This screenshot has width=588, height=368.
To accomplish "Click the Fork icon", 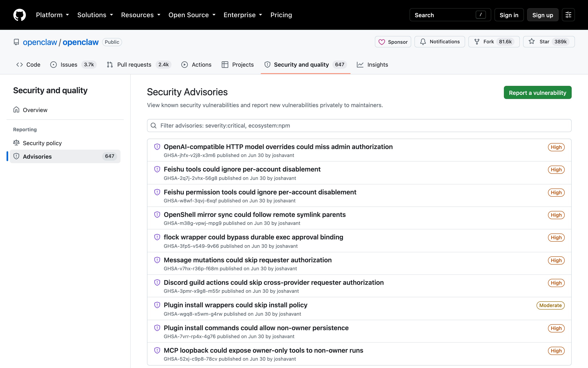I will point(477,42).
